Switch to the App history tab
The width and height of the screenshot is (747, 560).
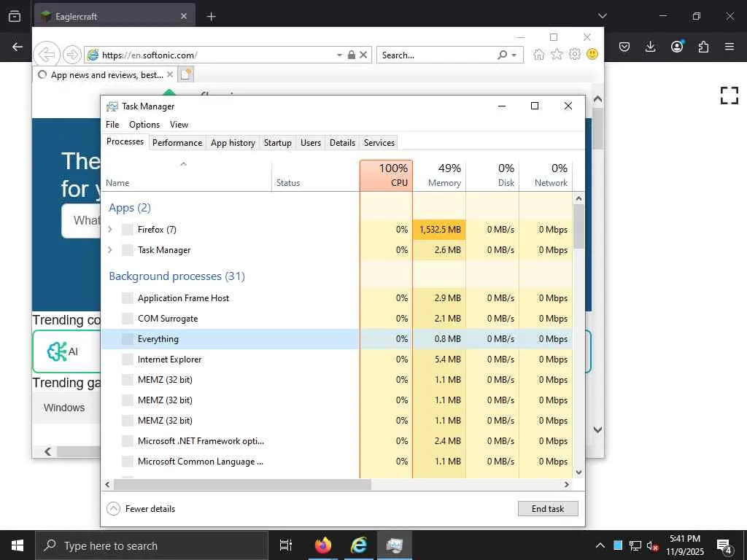tap(233, 143)
